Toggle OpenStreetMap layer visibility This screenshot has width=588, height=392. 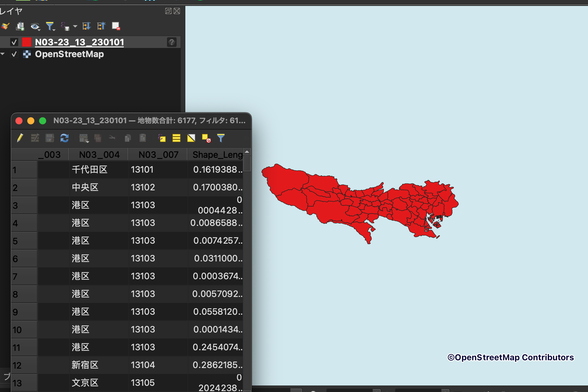[14, 54]
